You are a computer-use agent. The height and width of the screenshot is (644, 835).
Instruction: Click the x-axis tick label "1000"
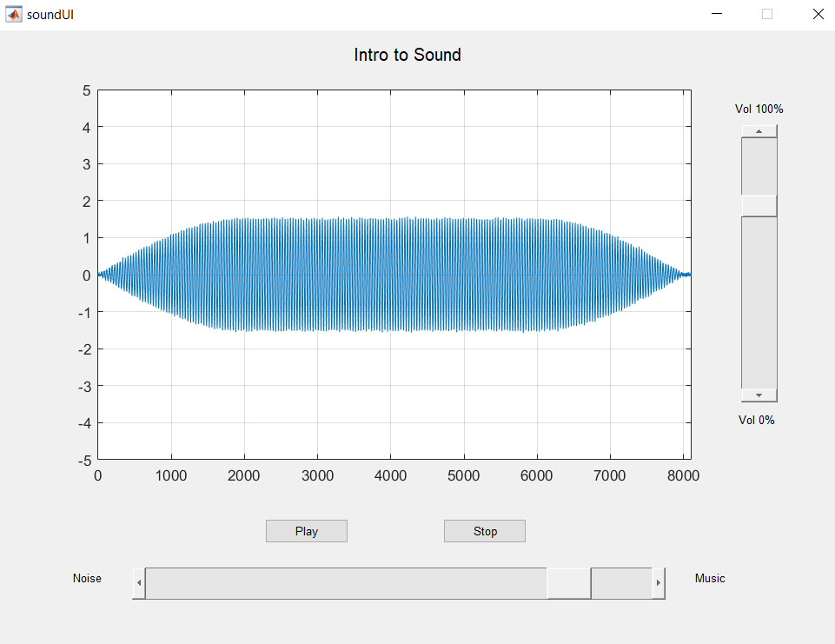tap(171, 475)
